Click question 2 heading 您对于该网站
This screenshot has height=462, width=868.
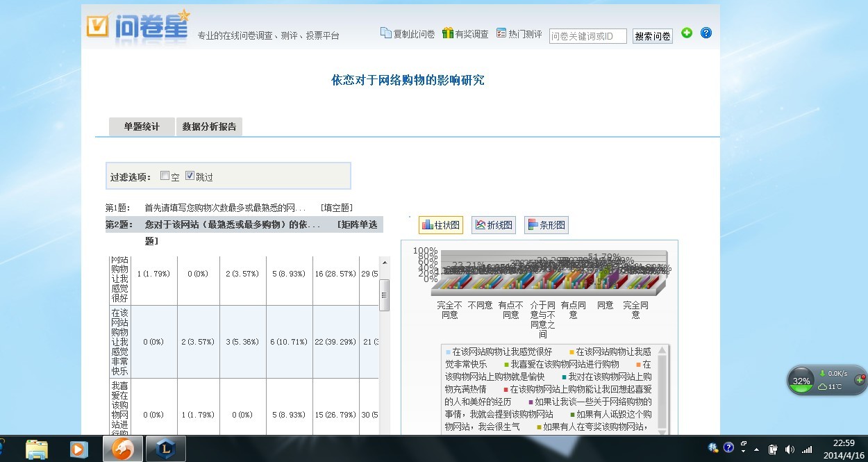point(233,224)
